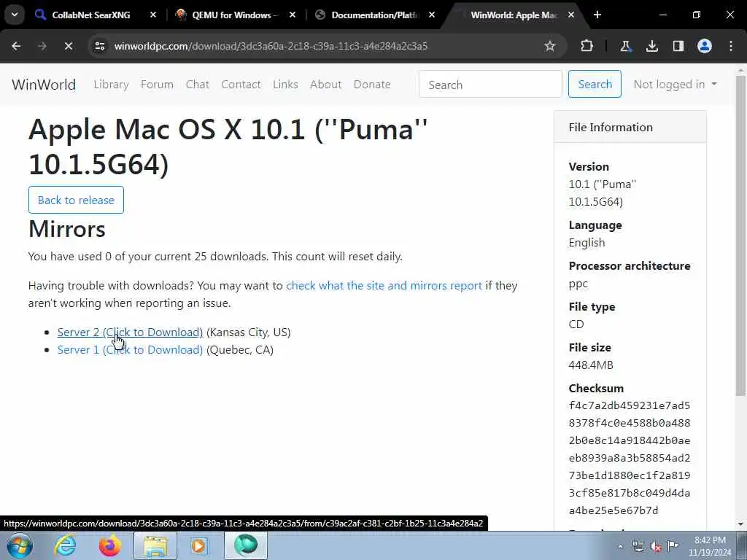
Task: Open Windows Explorer folder in taskbar
Action: point(155,545)
